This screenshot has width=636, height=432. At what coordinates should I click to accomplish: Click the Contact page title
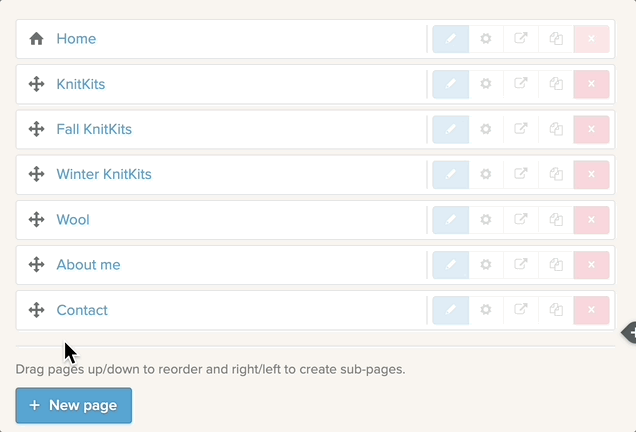82,310
